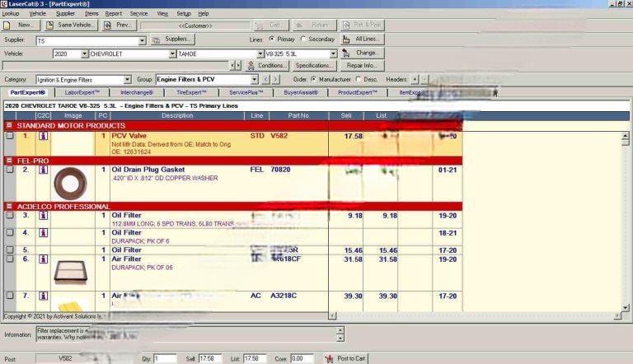Click the Change vehicle icon
This screenshot has width=633, height=364.
[346, 54]
